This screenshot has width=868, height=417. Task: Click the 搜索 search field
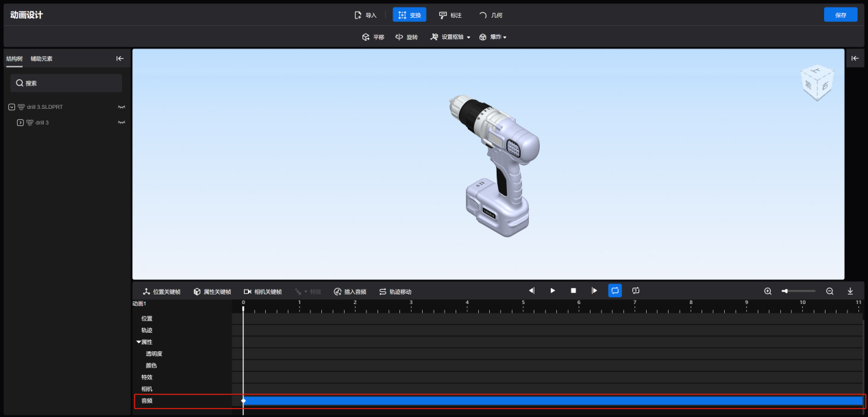click(67, 83)
